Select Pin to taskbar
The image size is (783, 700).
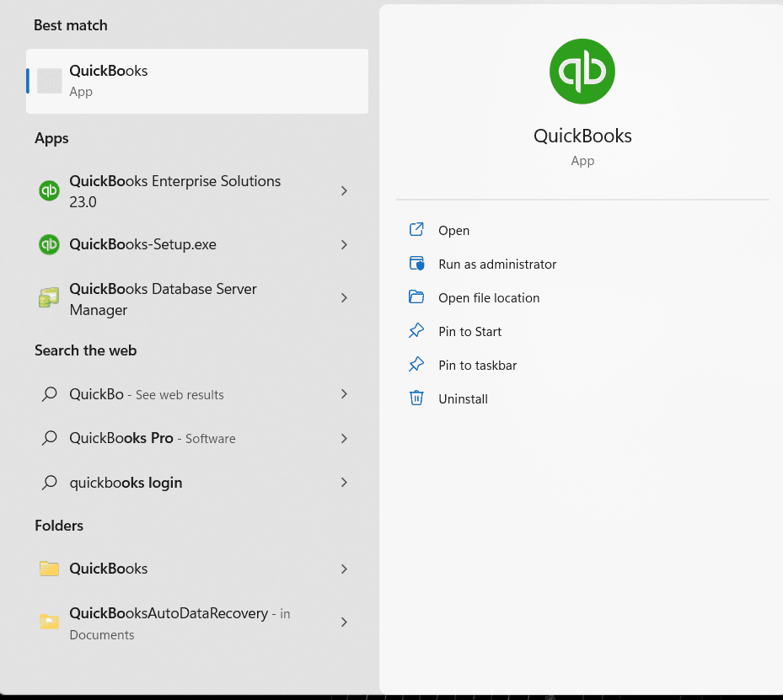pos(477,366)
